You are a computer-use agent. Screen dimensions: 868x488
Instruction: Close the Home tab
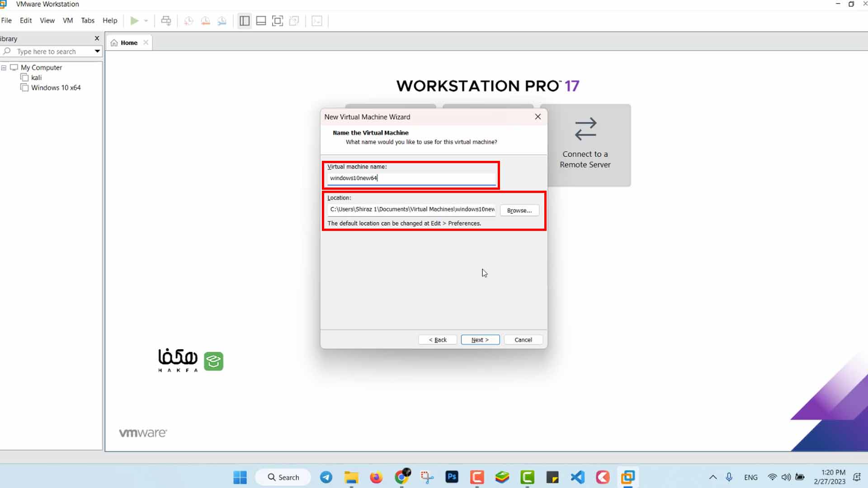pyautogui.click(x=146, y=42)
